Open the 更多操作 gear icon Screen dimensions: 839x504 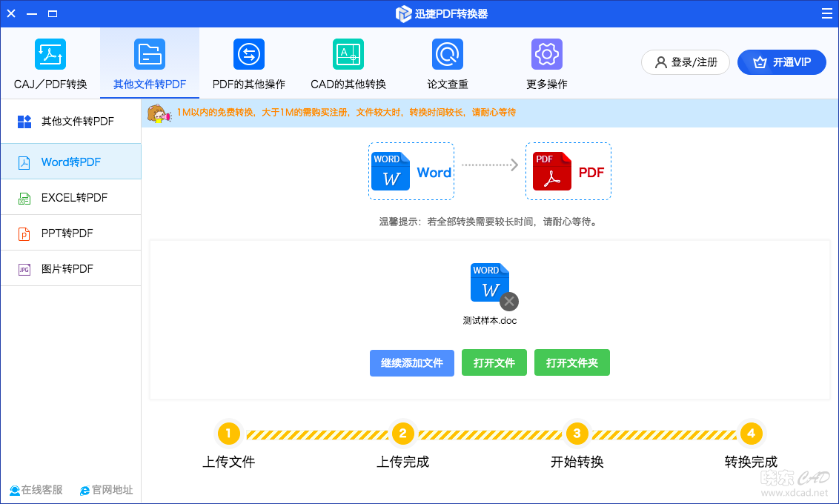coord(547,54)
